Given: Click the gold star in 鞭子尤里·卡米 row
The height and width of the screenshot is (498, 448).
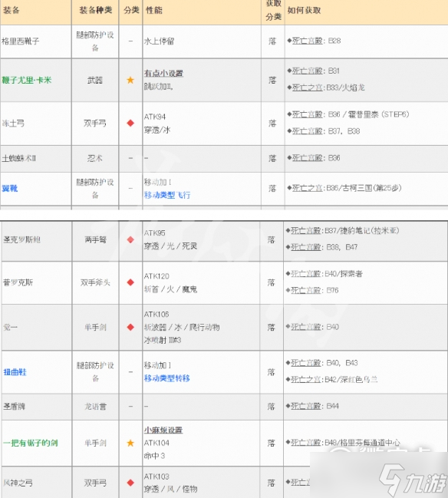Looking at the screenshot, I should pos(130,80).
